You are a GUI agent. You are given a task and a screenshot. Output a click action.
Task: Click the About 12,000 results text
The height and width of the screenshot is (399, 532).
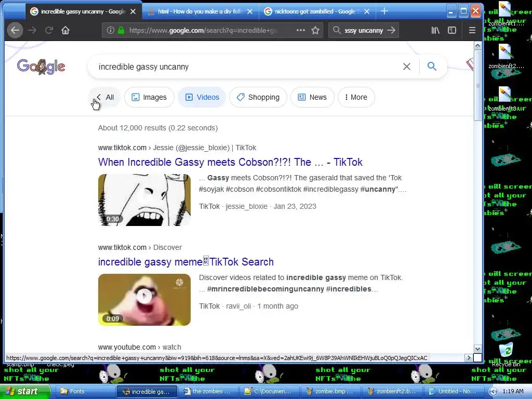(158, 128)
